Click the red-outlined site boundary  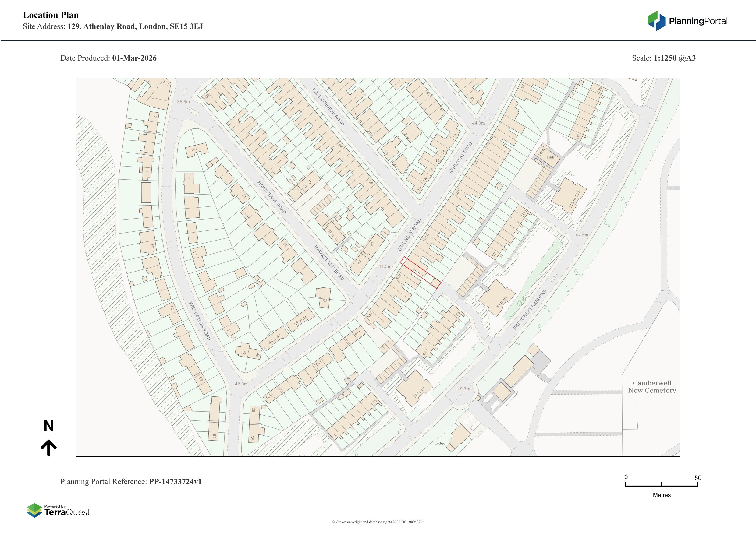[420, 273]
